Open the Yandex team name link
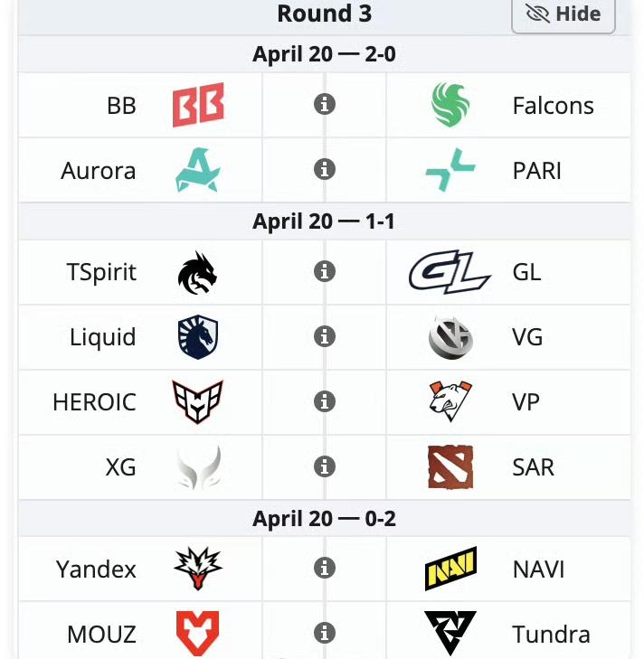The width and height of the screenshot is (644, 659). coord(97,570)
